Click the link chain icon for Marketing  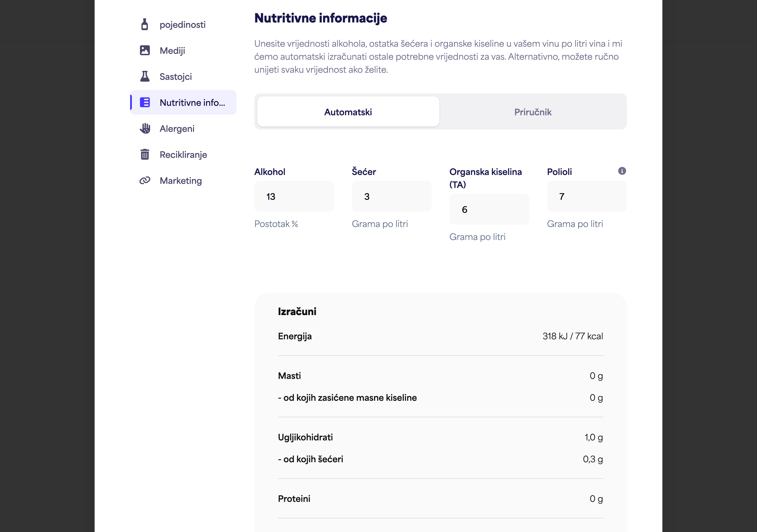tap(145, 180)
